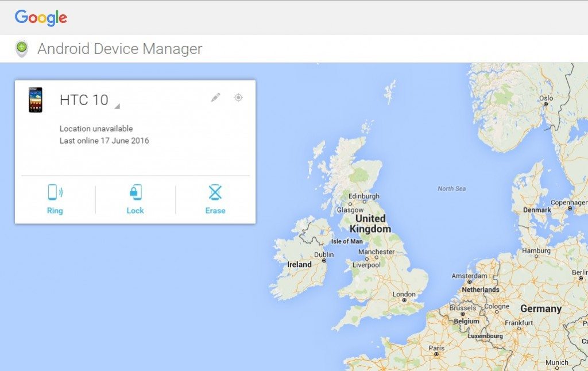Click the Cologne label on map
This screenshot has height=371, width=588.
tap(497, 306)
